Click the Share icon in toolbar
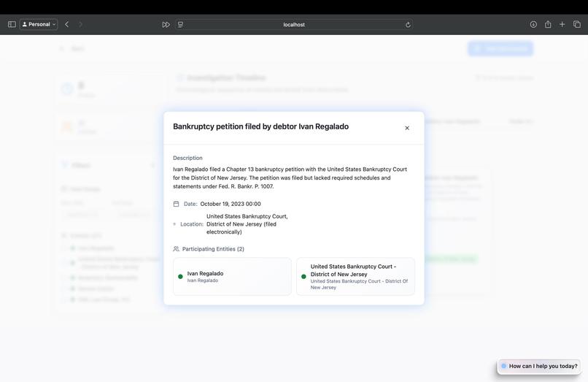588x382 pixels. 548,24
